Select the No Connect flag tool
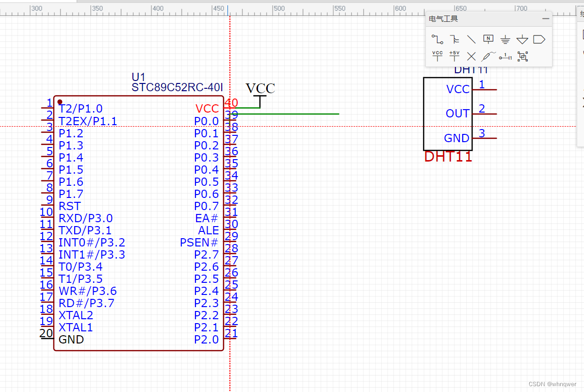 pyautogui.click(x=471, y=57)
